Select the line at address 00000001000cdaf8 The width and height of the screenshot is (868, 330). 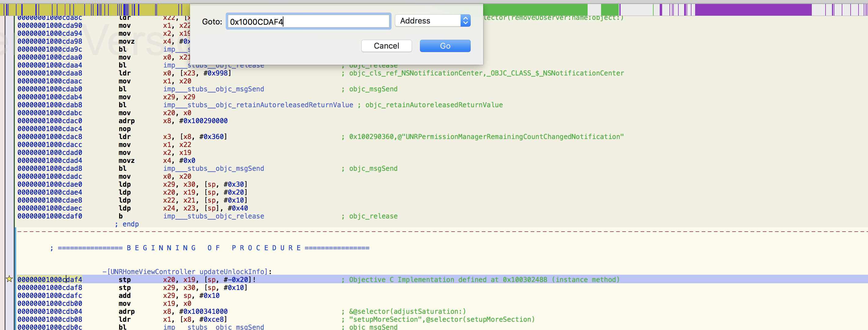[x=49, y=288]
